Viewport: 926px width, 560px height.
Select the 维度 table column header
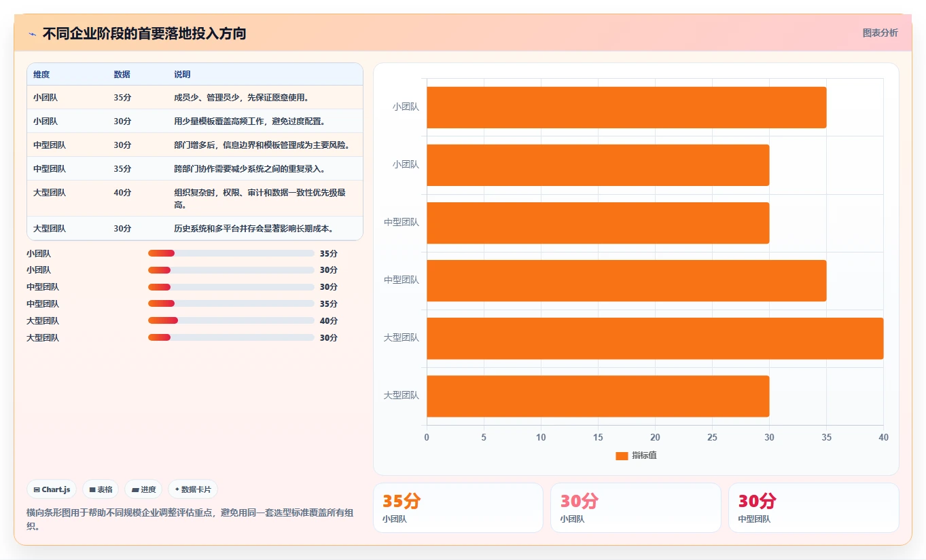[x=41, y=75]
